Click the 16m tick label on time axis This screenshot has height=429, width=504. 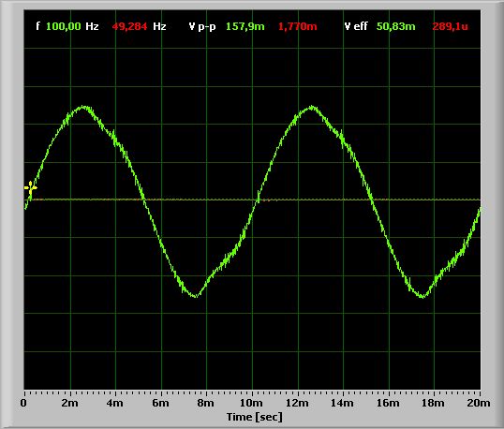tap(388, 403)
